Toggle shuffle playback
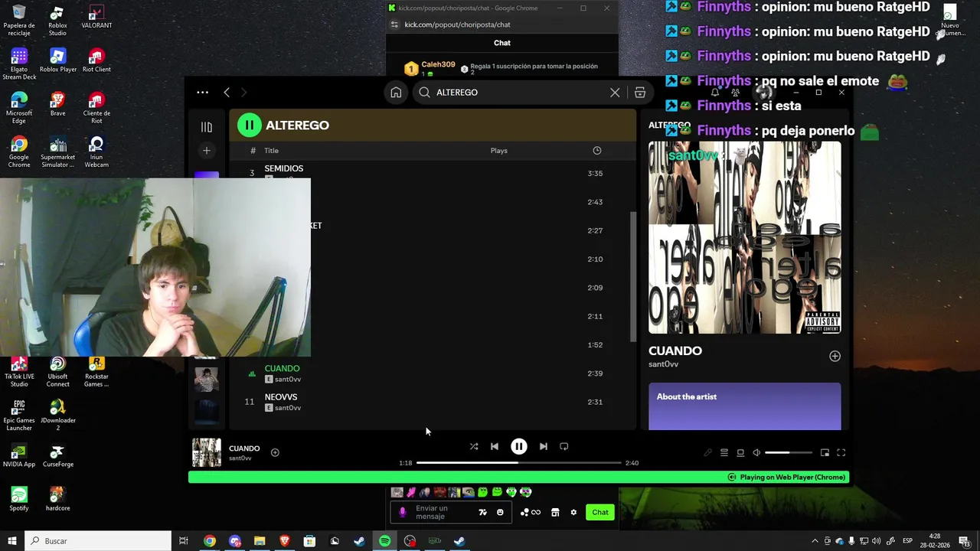 pyautogui.click(x=474, y=446)
